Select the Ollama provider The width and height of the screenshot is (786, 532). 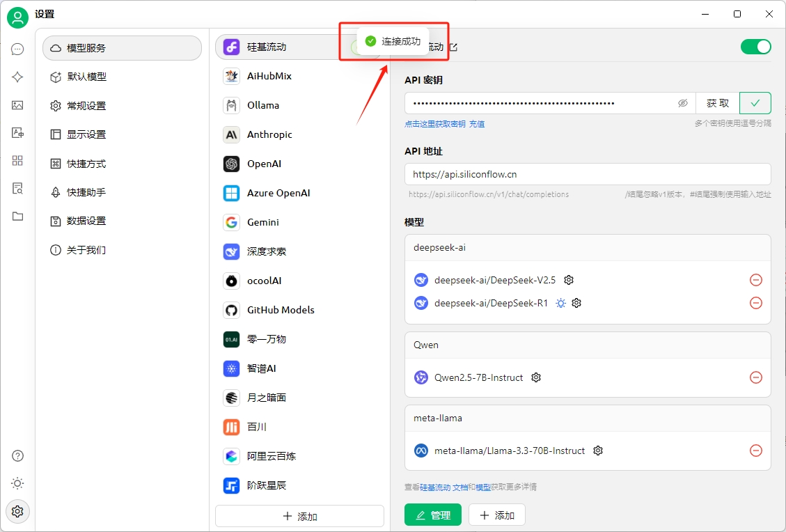tap(300, 105)
